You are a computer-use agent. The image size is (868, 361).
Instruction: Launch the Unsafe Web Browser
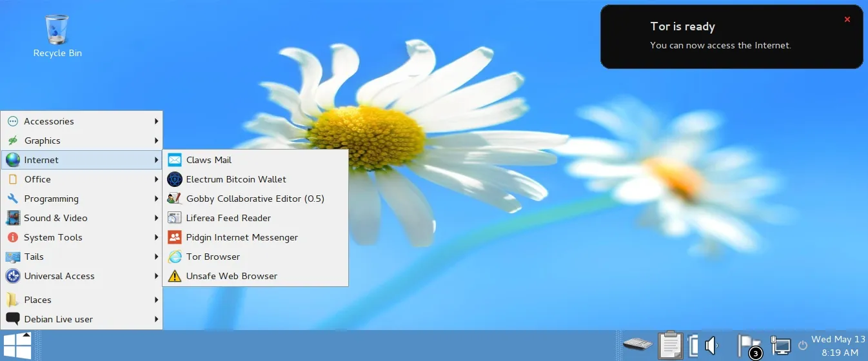point(232,276)
